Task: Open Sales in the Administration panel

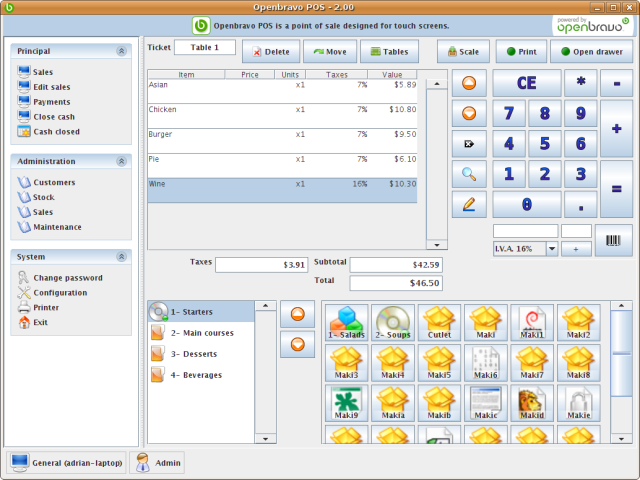Action: coord(36,212)
